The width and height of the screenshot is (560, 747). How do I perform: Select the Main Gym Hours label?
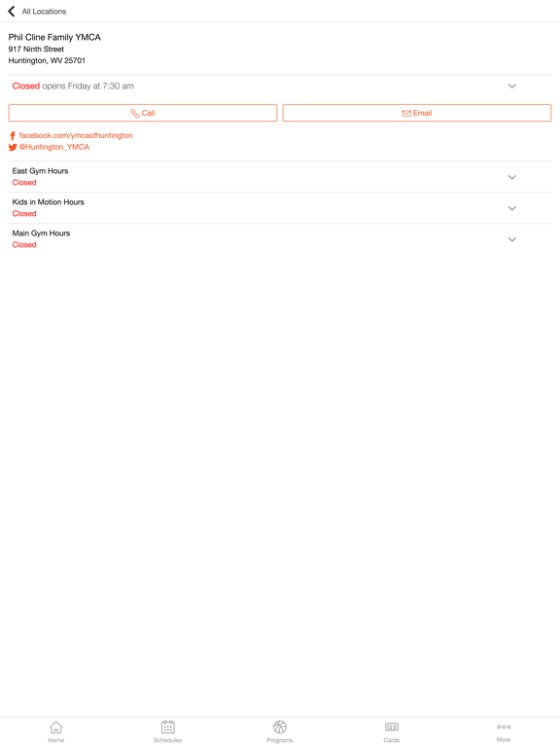click(x=42, y=233)
